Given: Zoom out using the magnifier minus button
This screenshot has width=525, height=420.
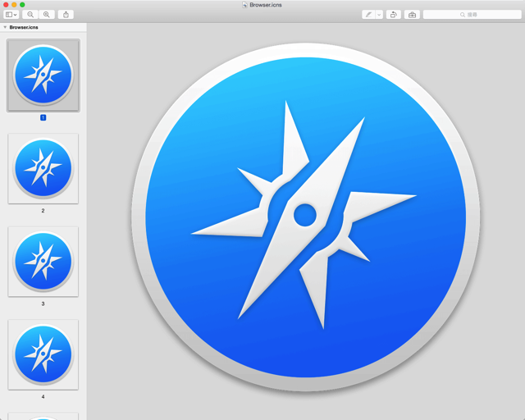Looking at the screenshot, I should coord(30,15).
